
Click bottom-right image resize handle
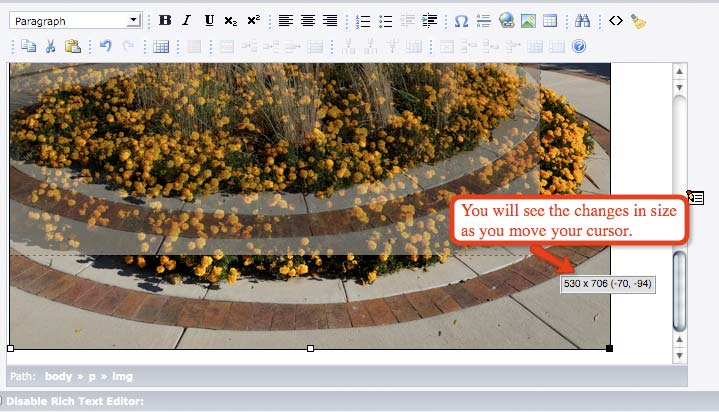tap(610, 348)
